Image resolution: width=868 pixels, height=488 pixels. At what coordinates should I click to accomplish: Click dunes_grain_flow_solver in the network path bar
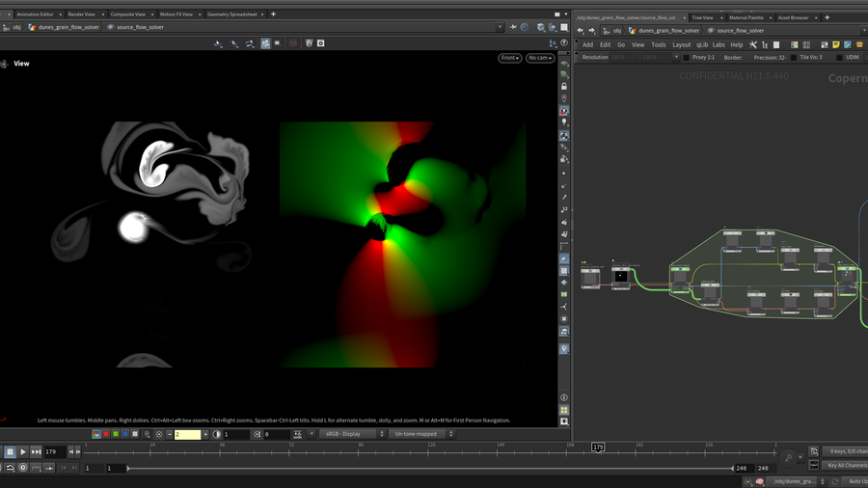(x=671, y=30)
